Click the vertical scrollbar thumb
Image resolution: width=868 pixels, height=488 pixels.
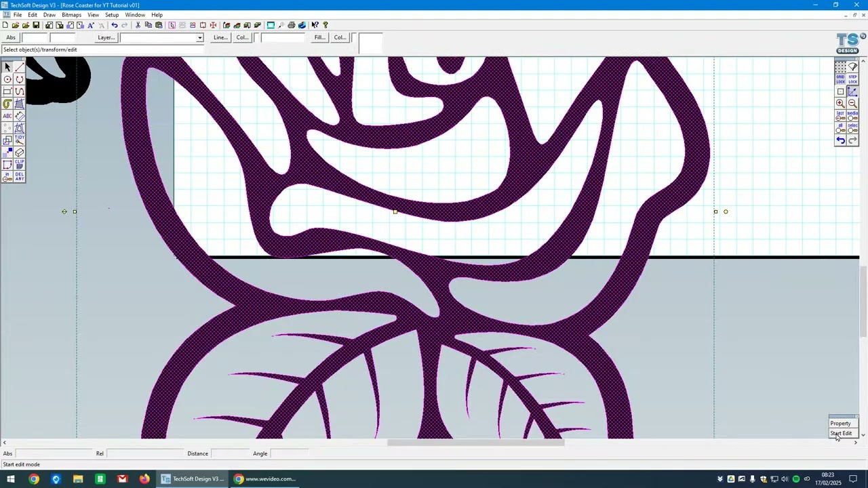pos(863,301)
